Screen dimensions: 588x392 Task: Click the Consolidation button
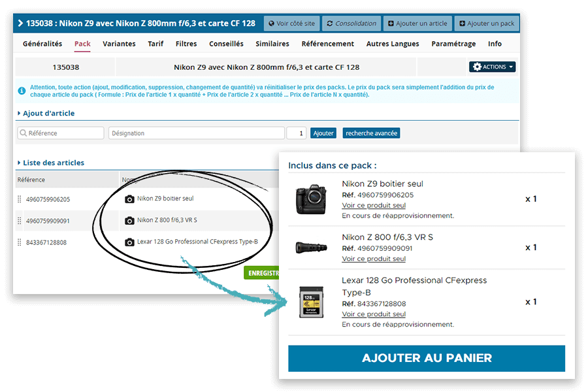coord(351,24)
